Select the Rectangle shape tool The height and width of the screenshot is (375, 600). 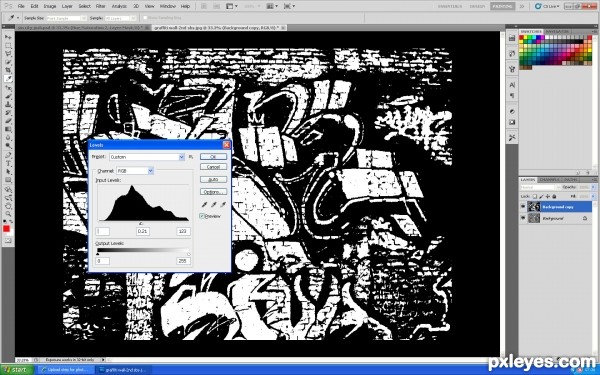coord(8,180)
